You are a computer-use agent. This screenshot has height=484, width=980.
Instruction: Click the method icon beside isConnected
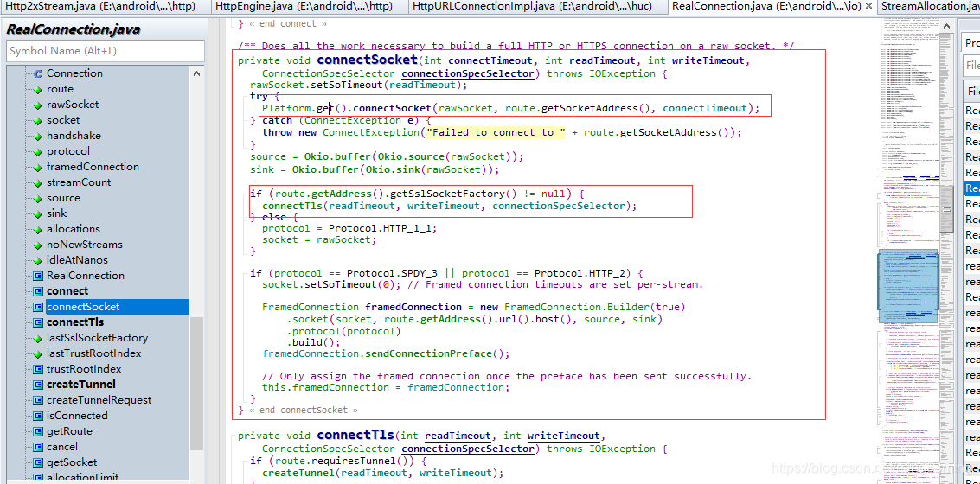click(37, 416)
